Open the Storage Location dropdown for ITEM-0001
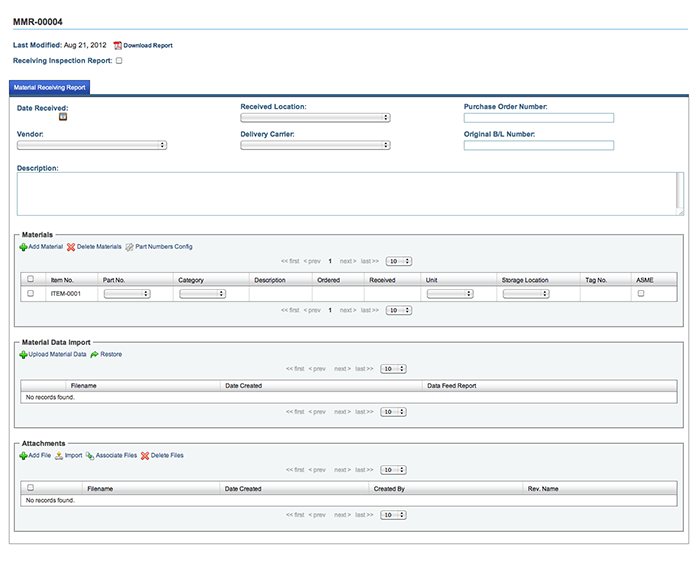The height and width of the screenshot is (580, 700). [526, 294]
